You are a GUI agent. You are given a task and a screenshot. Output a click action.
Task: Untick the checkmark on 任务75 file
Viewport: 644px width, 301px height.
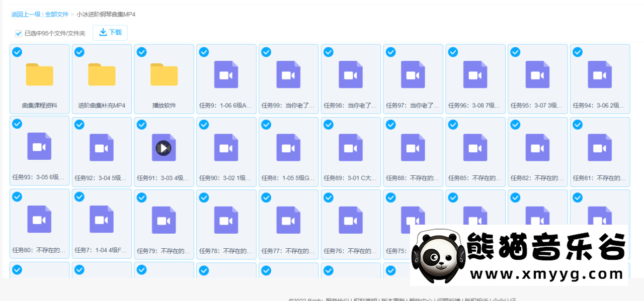[390, 197]
